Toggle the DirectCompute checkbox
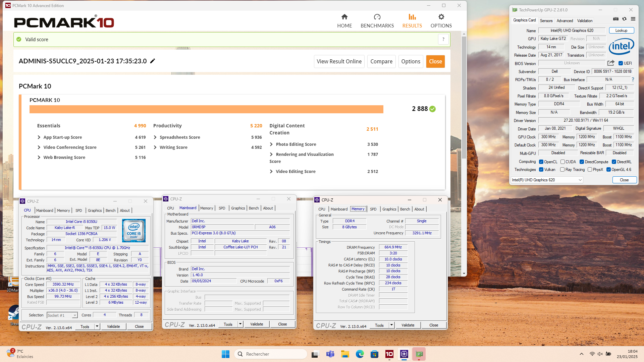This screenshot has width=644, height=362. point(582,162)
